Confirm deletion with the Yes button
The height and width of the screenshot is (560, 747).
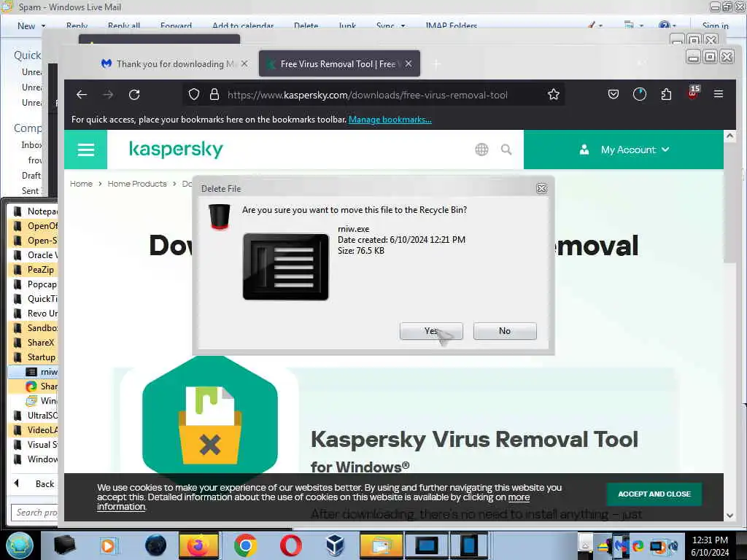[x=431, y=331]
